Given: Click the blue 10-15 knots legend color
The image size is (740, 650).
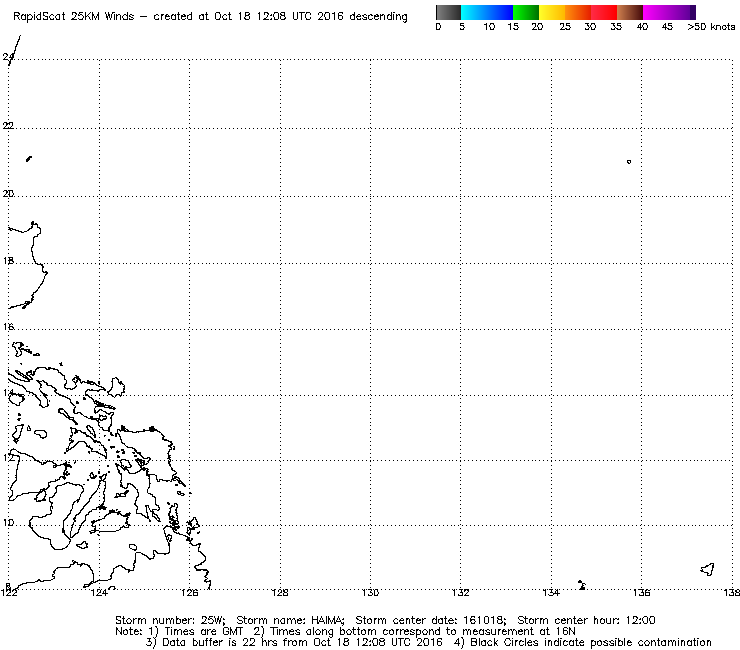Looking at the screenshot, I should [x=500, y=12].
